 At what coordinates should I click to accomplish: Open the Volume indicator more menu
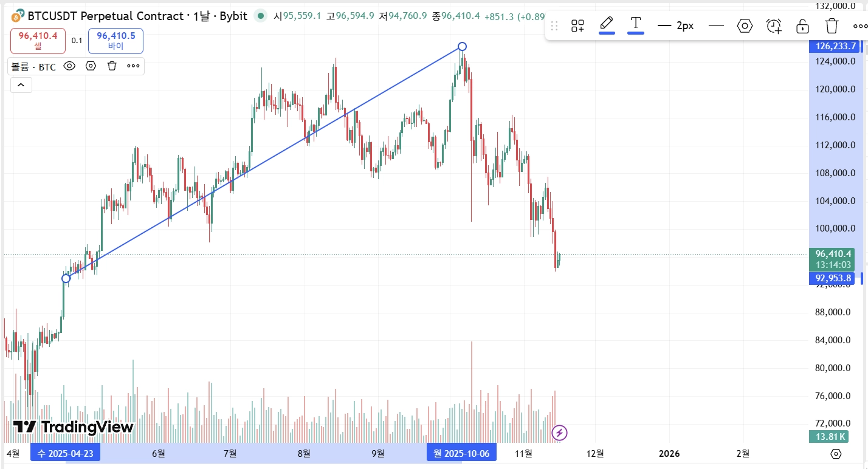133,66
